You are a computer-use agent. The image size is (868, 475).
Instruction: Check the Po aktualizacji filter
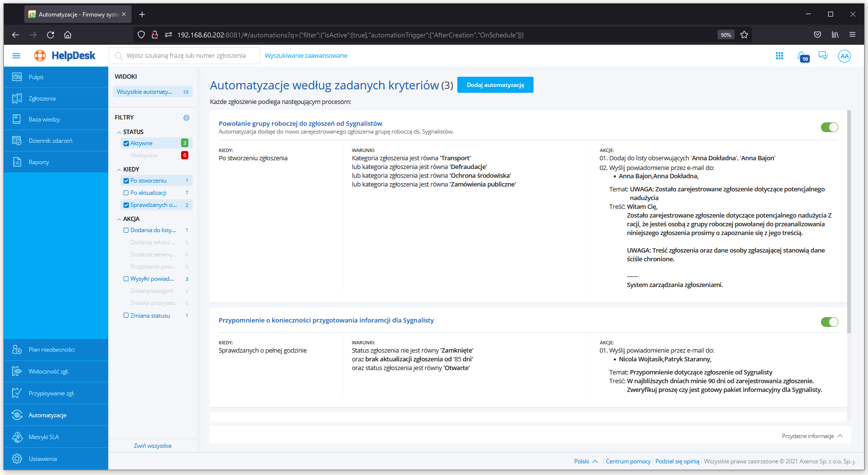coord(126,193)
